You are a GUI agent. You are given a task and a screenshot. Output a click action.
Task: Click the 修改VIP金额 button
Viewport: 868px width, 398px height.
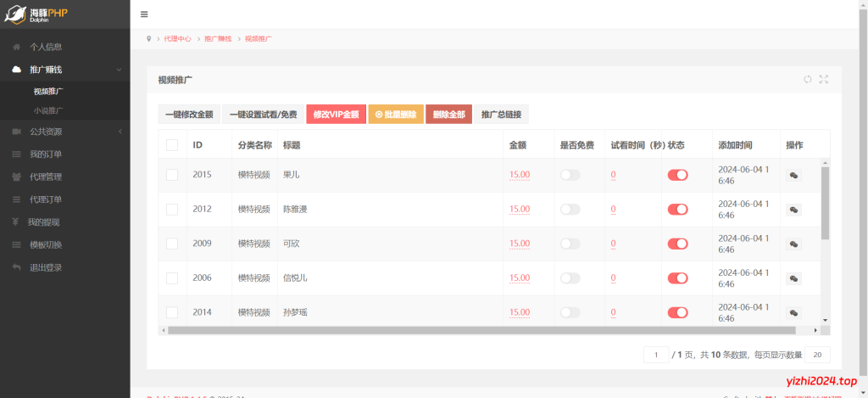pyautogui.click(x=336, y=115)
